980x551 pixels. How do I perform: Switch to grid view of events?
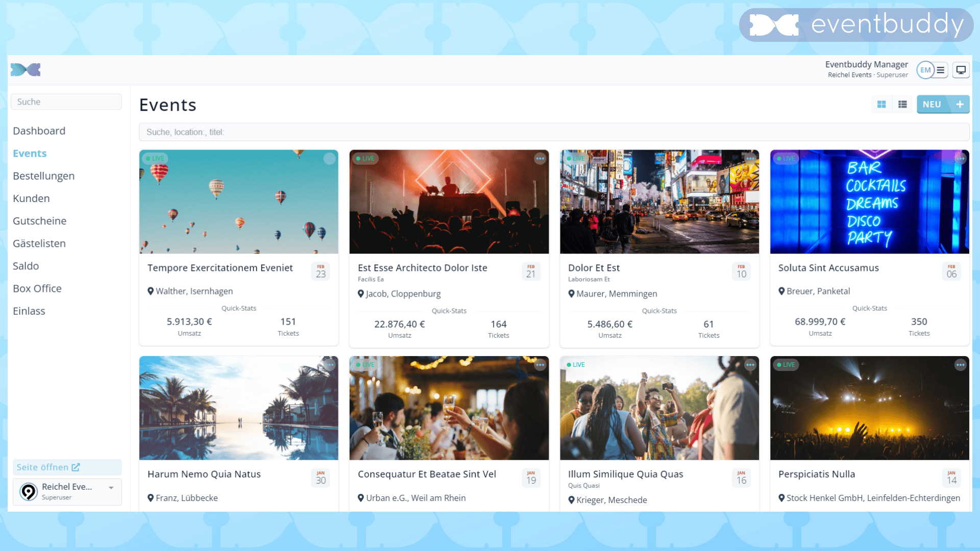881,104
